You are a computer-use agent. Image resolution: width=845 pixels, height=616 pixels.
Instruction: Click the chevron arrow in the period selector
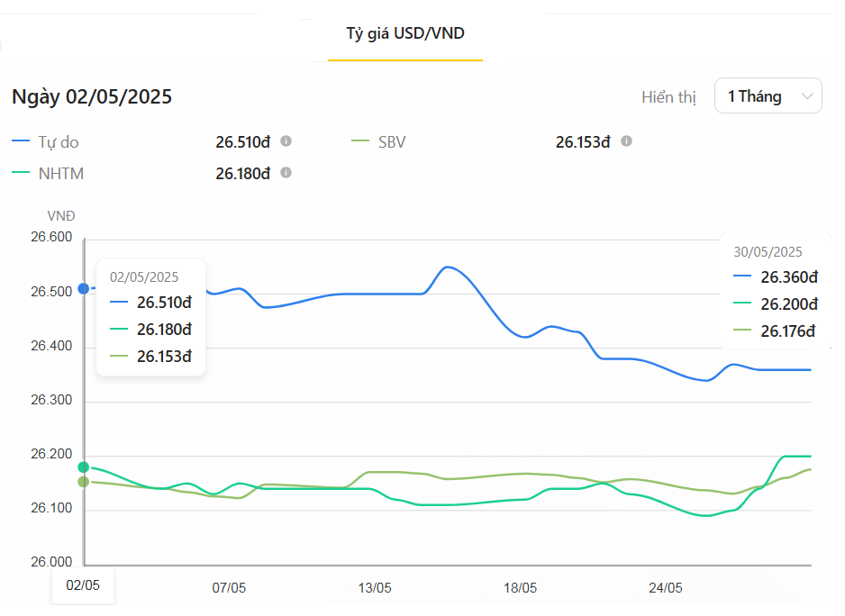click(806, 95)
